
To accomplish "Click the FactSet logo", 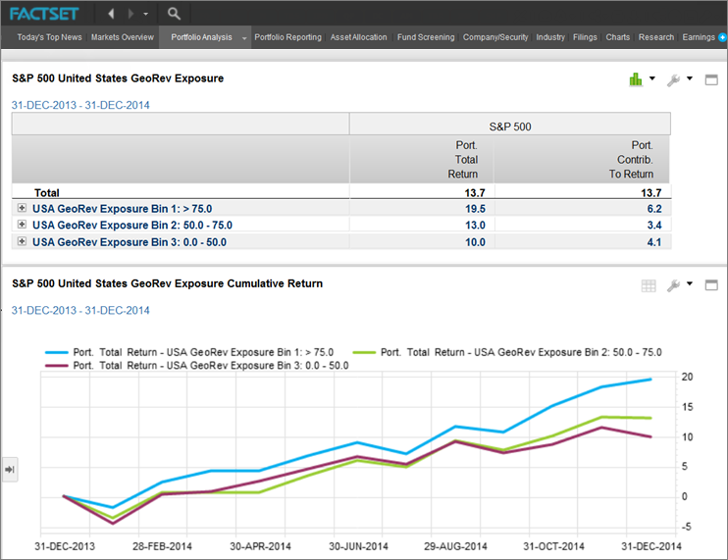I will click(x=44, y=14).
